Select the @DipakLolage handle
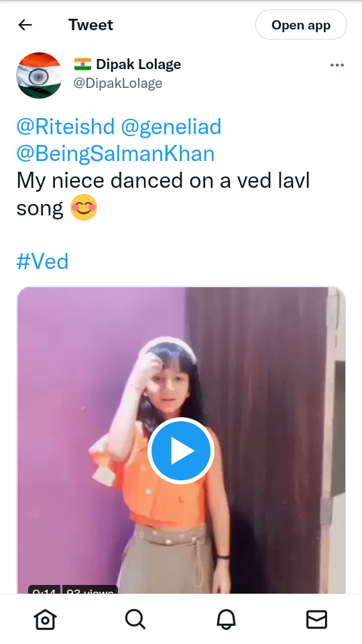The image size is (362, 644). point(118,83)
